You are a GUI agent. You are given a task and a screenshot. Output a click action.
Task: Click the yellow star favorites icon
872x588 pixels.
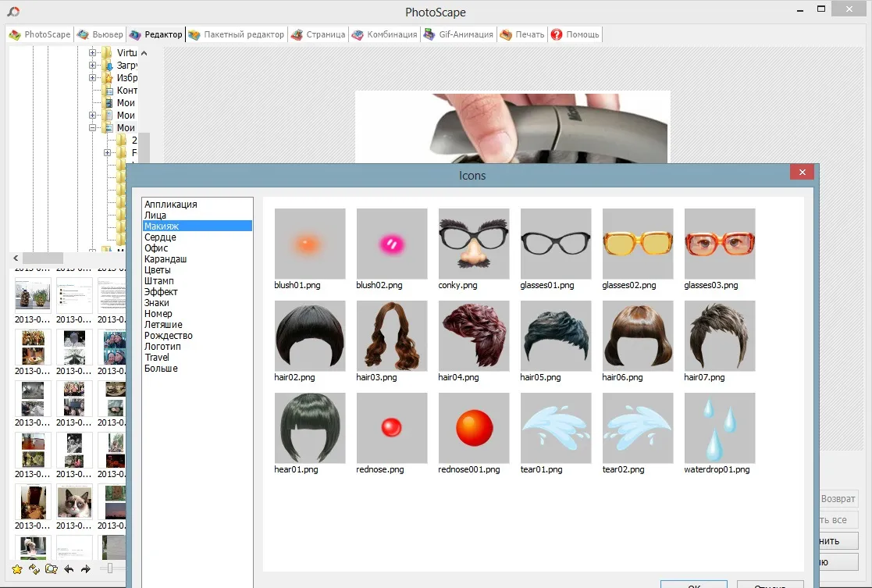pyautogui.click(x=17, y=569)
